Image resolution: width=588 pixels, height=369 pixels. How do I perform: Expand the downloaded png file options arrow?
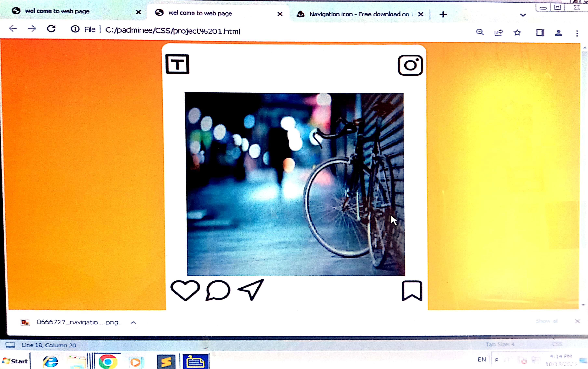click(133, 322)
